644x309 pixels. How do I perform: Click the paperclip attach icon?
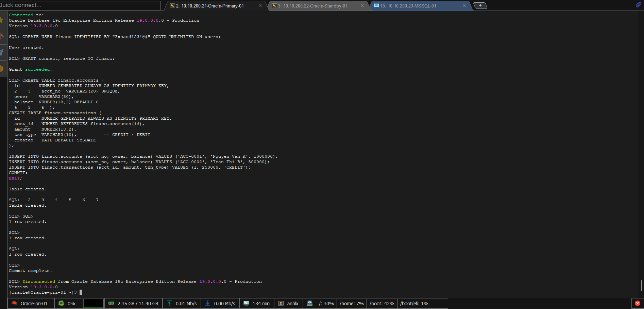click(638, 5)
